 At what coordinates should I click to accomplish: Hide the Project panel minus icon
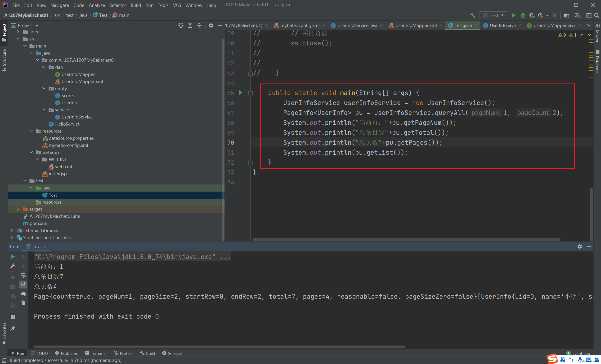pos(220,25)
